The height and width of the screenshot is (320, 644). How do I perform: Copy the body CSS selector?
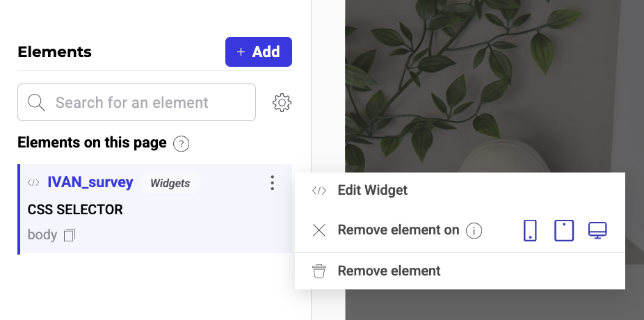point(70,235)
